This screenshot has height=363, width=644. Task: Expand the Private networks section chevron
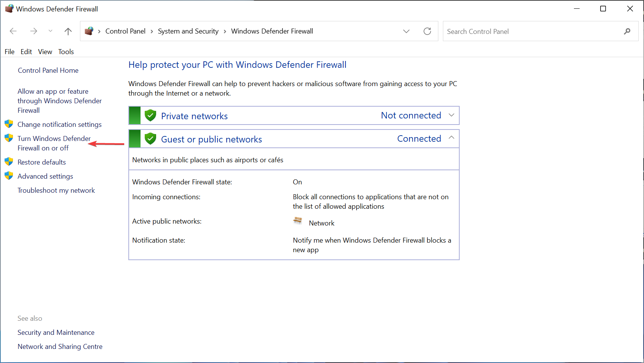(x=452, y=115)
